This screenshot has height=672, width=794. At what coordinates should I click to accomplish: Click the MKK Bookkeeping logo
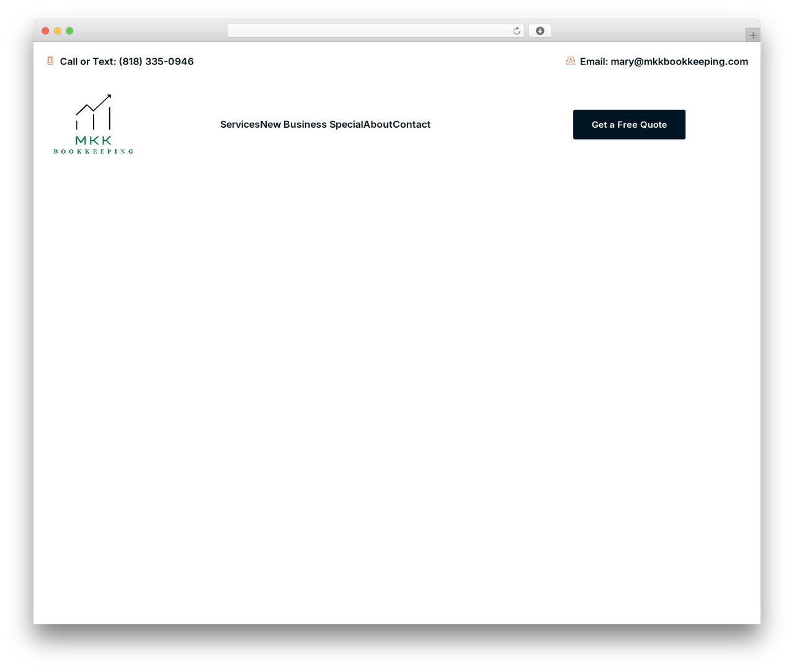pyautogui.click(x=94, y=125)
